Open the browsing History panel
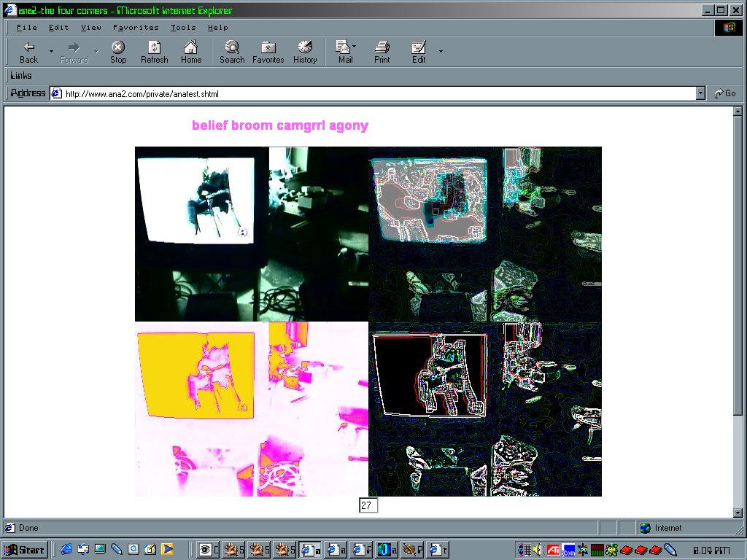 click(305, 51)
